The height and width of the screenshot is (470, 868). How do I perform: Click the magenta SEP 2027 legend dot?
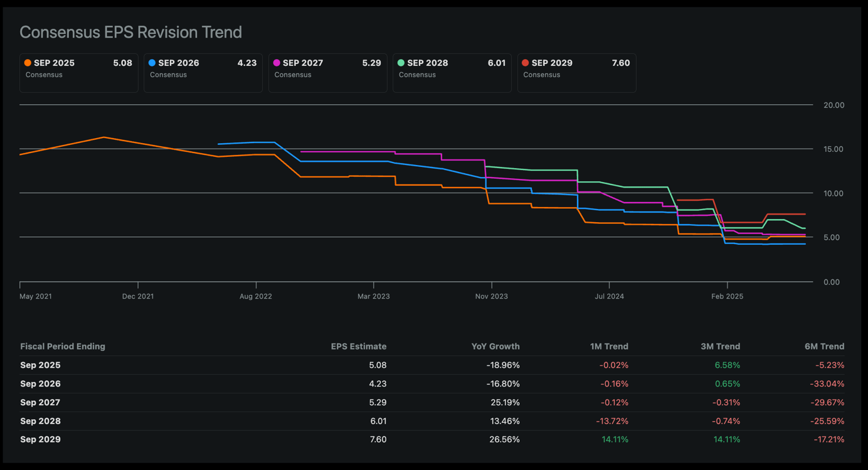pos(276,63)
